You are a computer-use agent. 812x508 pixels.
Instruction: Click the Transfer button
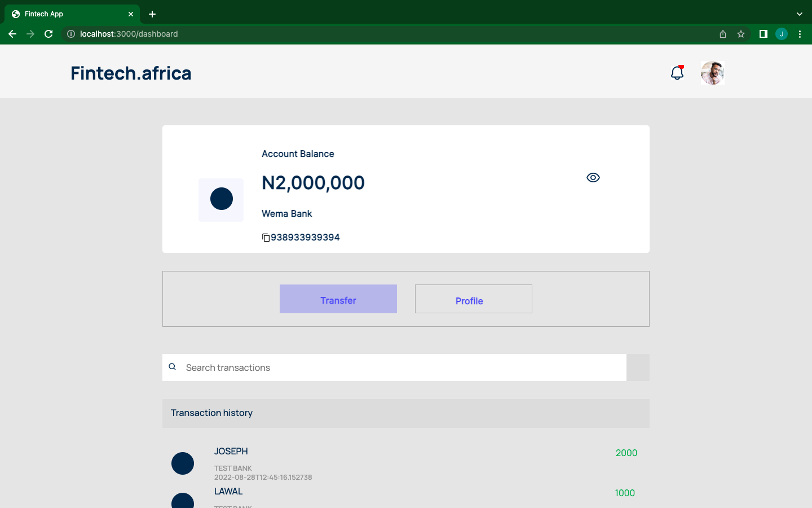click(x=338, y=299)
